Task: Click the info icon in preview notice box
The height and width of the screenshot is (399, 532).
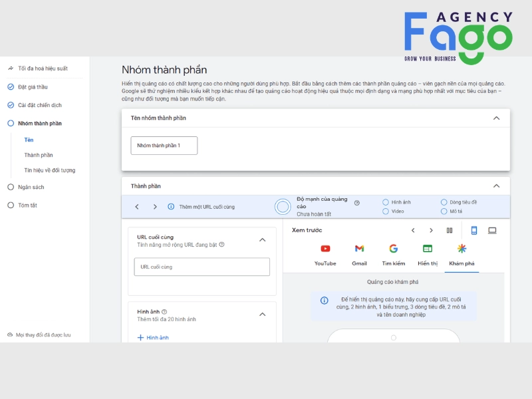Action: pos(325,301)
